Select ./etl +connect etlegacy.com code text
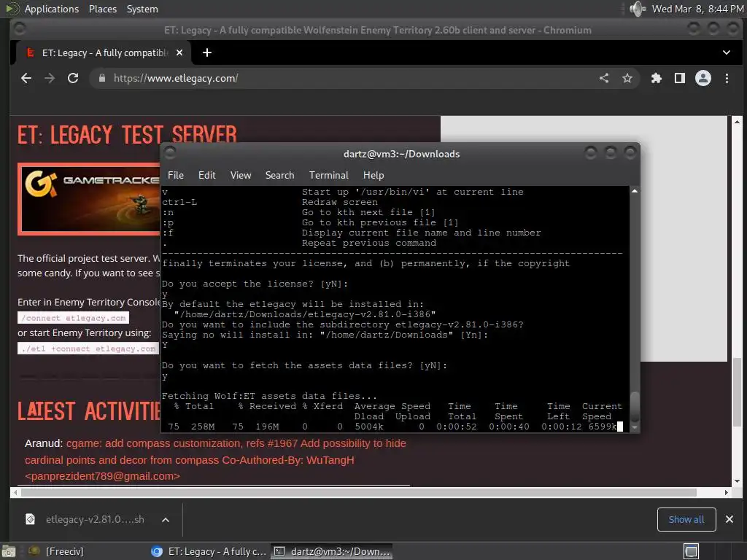 pyautogui.click(x=88, y=349)
